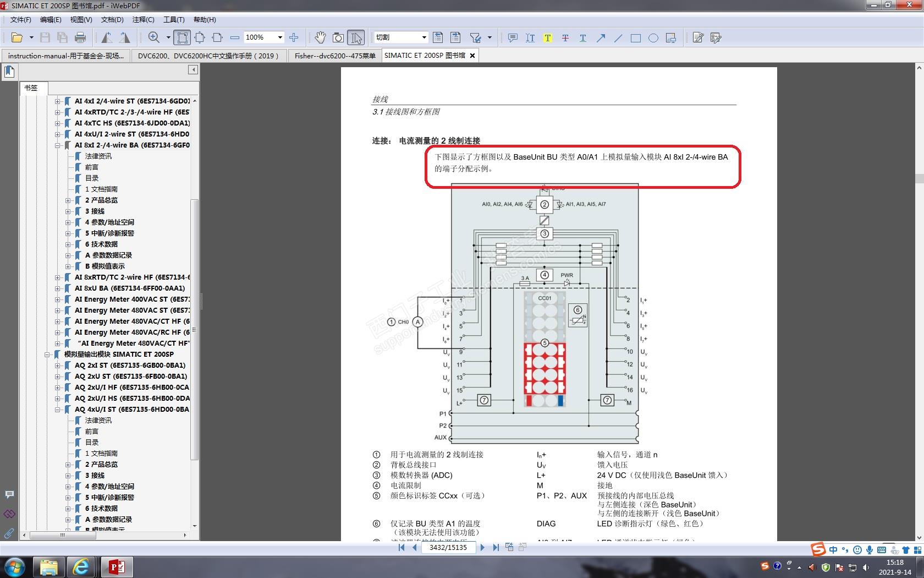This screenshot has height=578, width=924.
Task: Select the strikethrough text tool
Action: pos(565,37)
